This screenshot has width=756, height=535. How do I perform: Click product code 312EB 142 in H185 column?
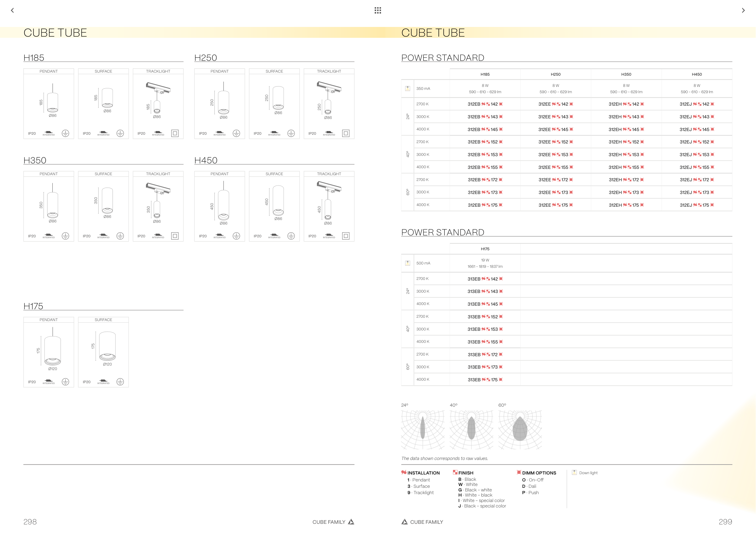485,104
